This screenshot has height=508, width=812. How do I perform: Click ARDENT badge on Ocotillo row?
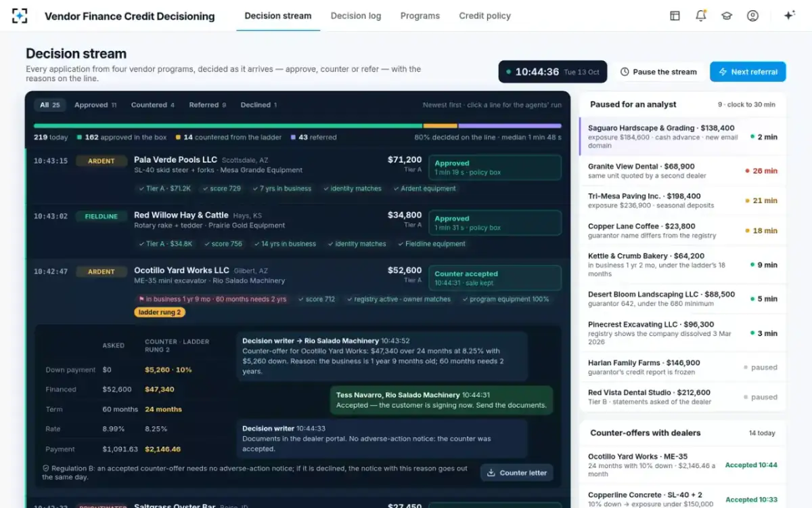coord(101,272)
